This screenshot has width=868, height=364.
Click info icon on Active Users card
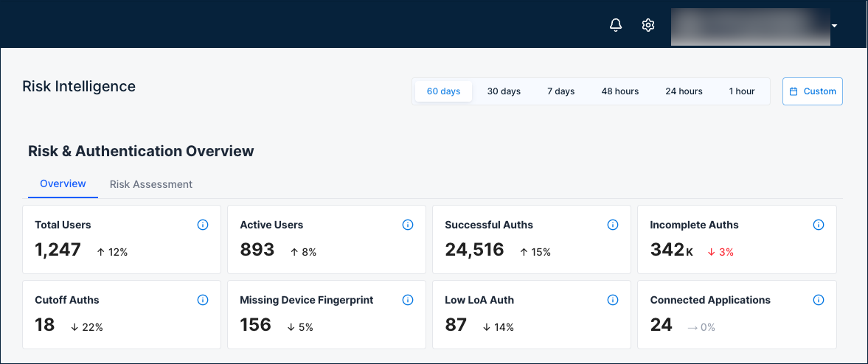(x=408, y=225)
